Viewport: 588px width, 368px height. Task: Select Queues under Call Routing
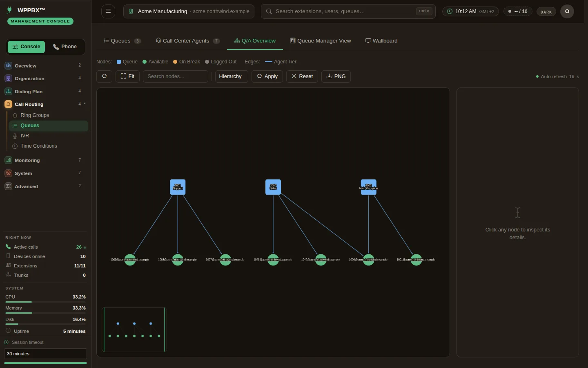point(49,126)
